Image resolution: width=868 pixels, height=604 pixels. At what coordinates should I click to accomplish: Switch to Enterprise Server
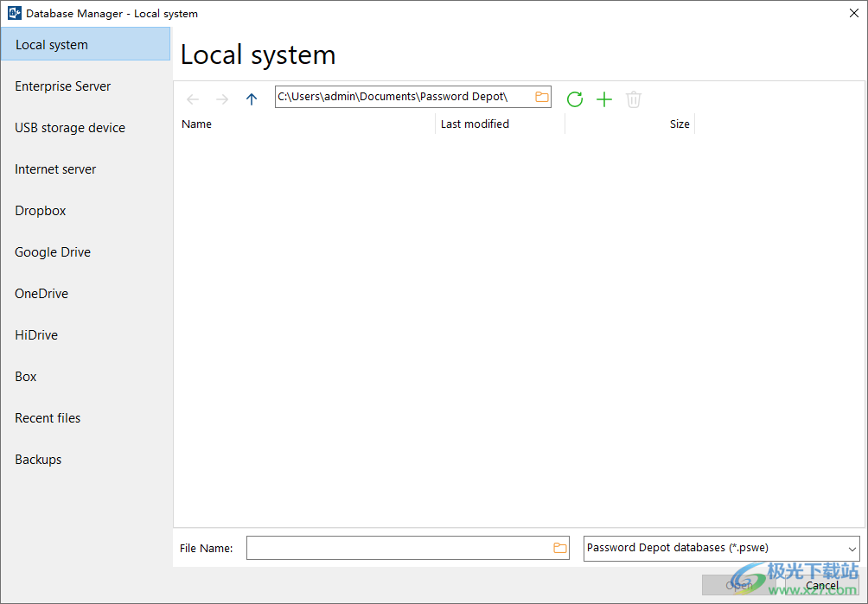(x=86, y=86)
